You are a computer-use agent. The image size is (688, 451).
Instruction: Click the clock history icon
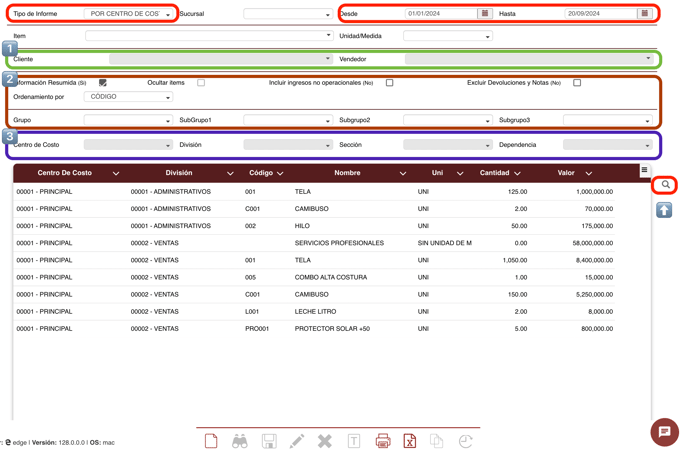(x=465, y=441)
